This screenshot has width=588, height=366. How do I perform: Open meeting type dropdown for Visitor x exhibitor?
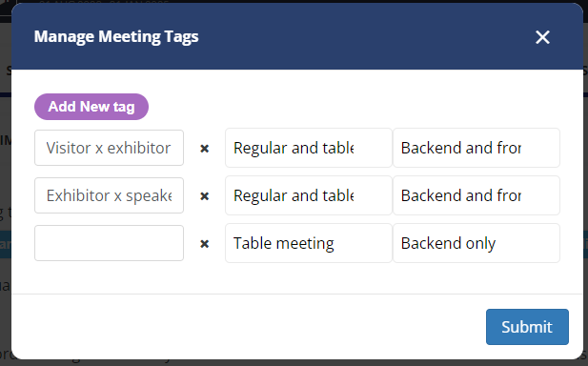click(x=309, y=148)
